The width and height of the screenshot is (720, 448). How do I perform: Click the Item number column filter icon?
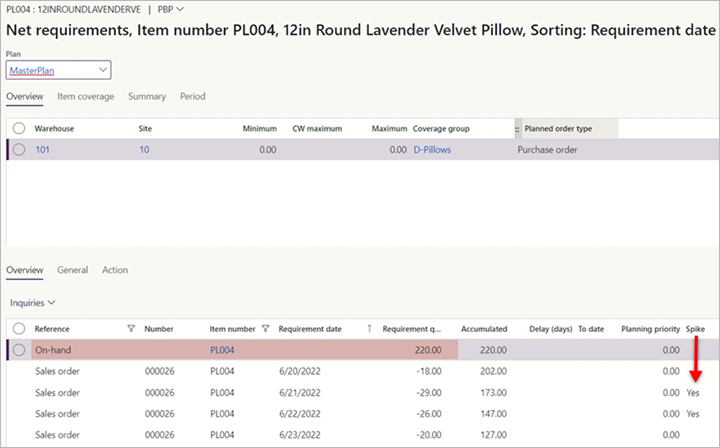(x=266, y=328)
